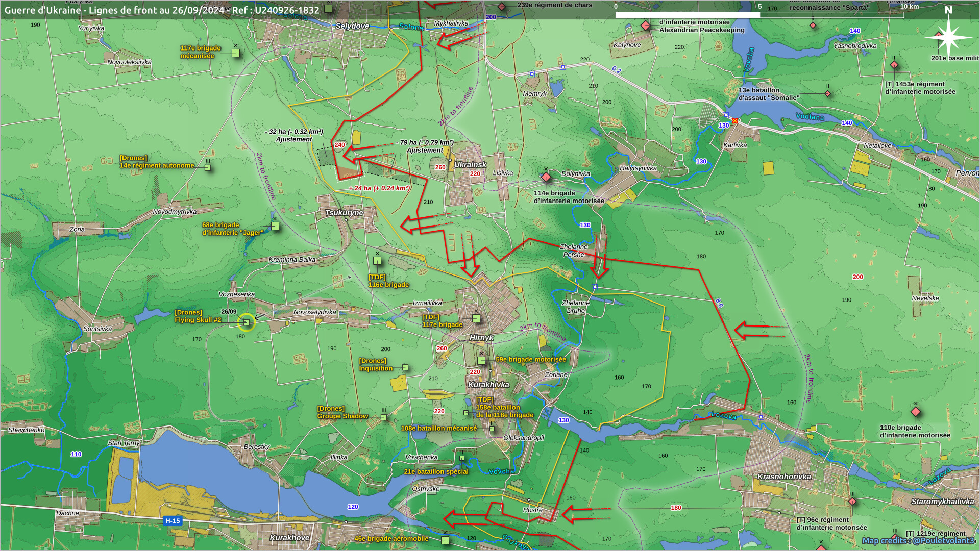The image size is (980, 551).
Task: Select the 46e brigade aéromobile unit marker
Action: click(x=445, y=540)
